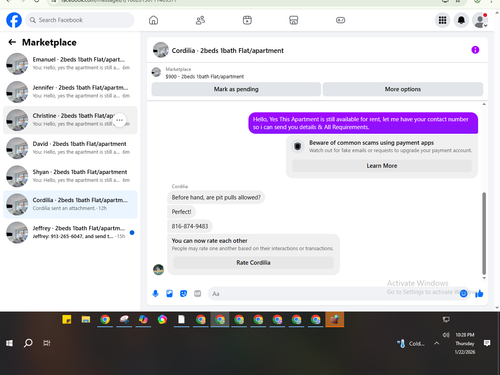Open options menu for Christine chat
This screenshot has width=500, height=375.
click(120, 120)
